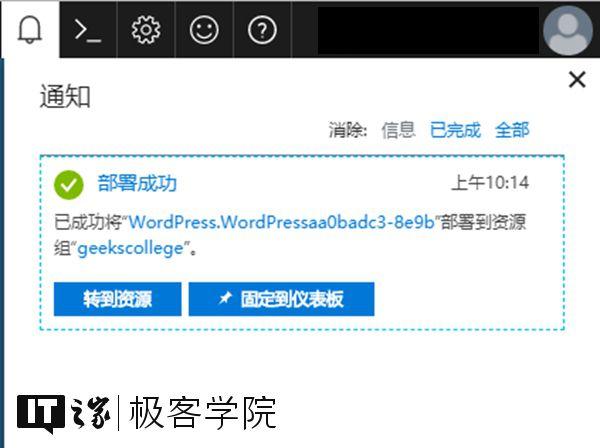Open portal settings gear
The image size is (600, 448).
coord(146,29)
